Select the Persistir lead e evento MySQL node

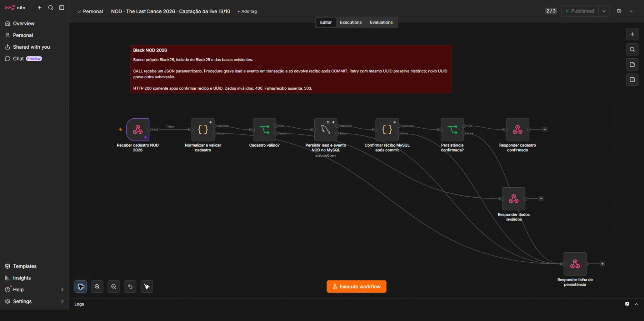tap(326, 129)
